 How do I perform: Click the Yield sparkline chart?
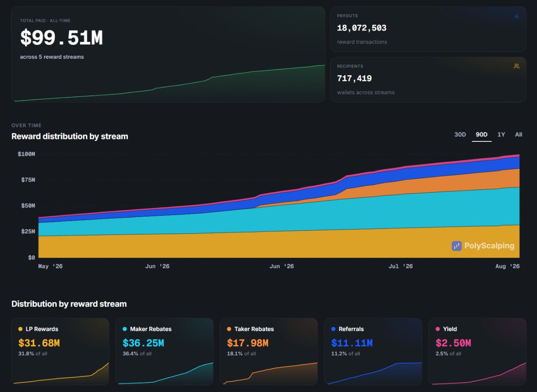(479, 373)
